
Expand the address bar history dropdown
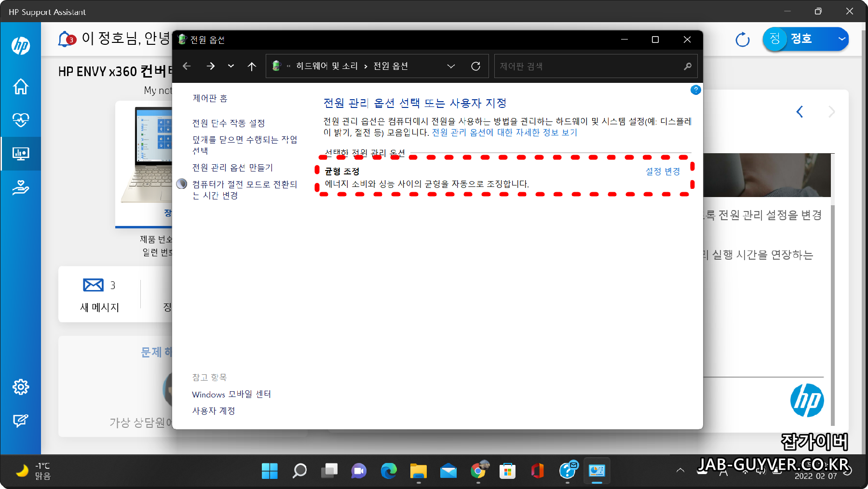451,66
